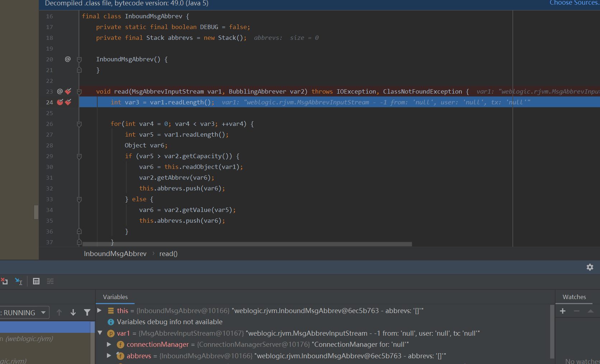The height and width of the screenshot is (364, 600).
Task: Click line number 16 in gutter
Action: 50,16
